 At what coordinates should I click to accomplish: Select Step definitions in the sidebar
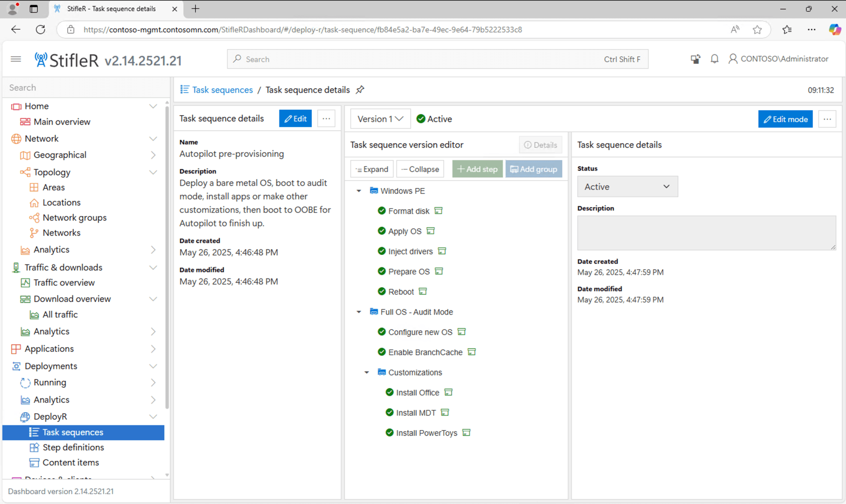click(x=73, y=447)
